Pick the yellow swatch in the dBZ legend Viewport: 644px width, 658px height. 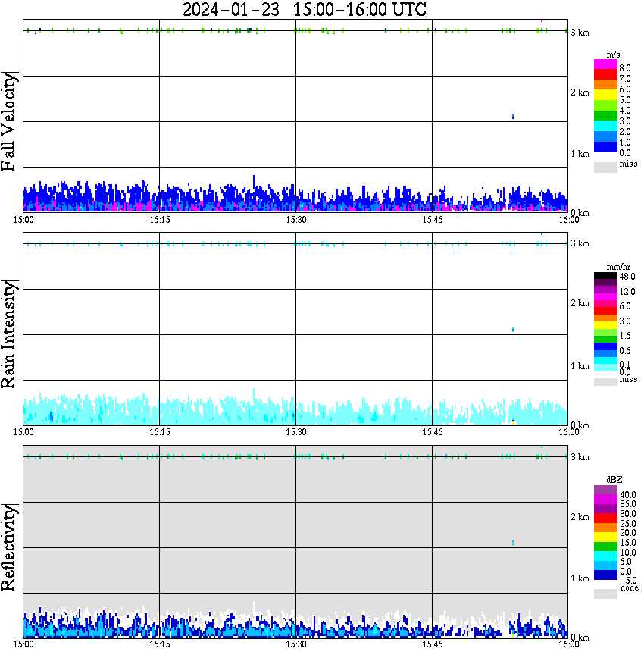(605, 537)
